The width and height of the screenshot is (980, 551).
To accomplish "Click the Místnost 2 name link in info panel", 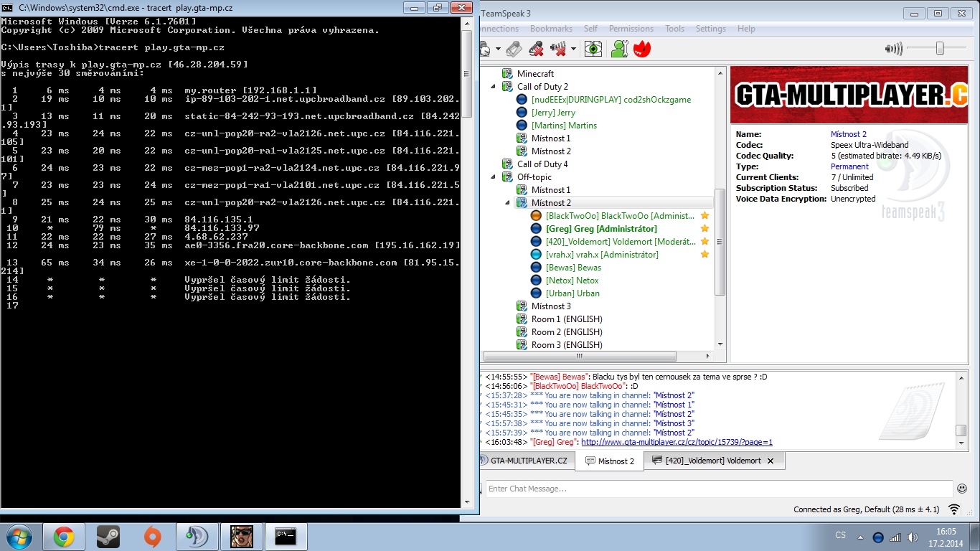I will tap(849, 134).
